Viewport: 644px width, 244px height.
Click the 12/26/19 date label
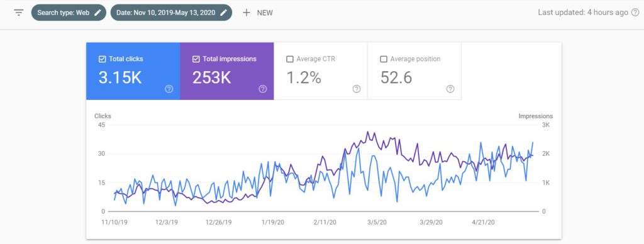(x=219, y=222)
